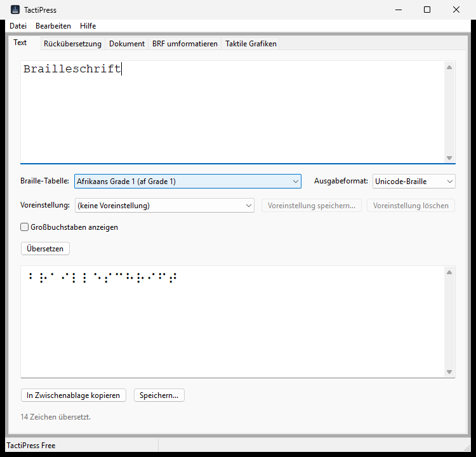Click the output area scroll-down arrow
Image resolution: width=476 pixels, height=457 pixels.
tap(449, 372)
